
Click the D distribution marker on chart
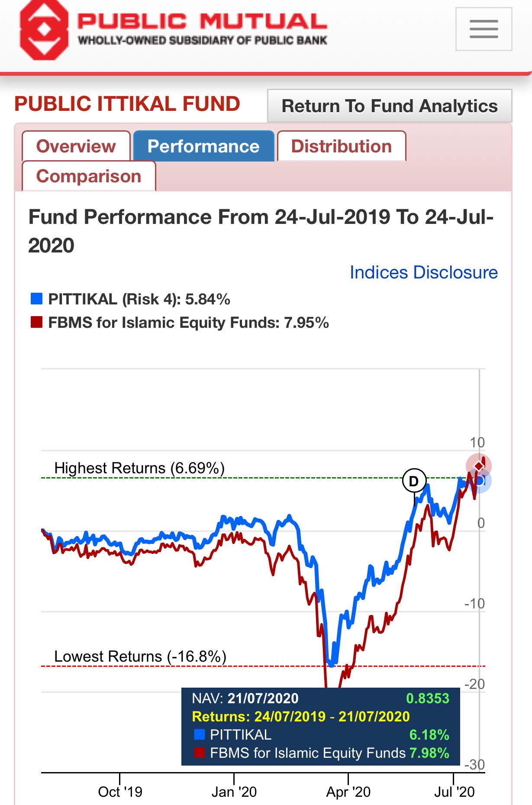414,481
